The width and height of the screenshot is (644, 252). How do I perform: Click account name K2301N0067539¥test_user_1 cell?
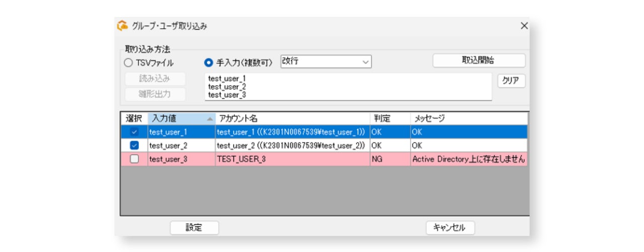pos(292,132)
